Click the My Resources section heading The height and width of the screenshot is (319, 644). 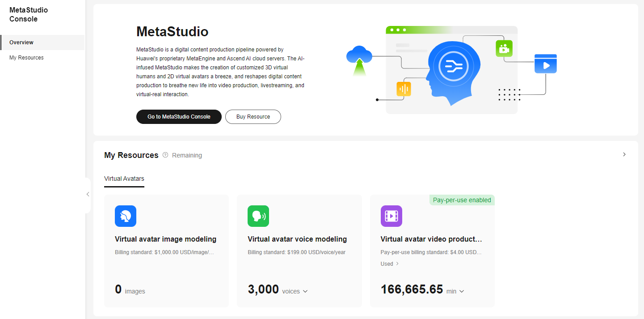pyautogui.click(x=131, y=155)
